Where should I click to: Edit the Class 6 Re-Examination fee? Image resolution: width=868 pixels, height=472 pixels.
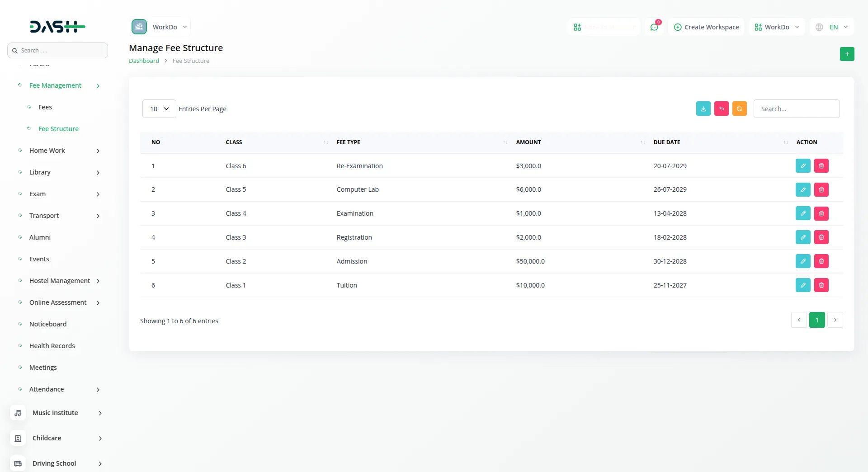pos(803,166)
